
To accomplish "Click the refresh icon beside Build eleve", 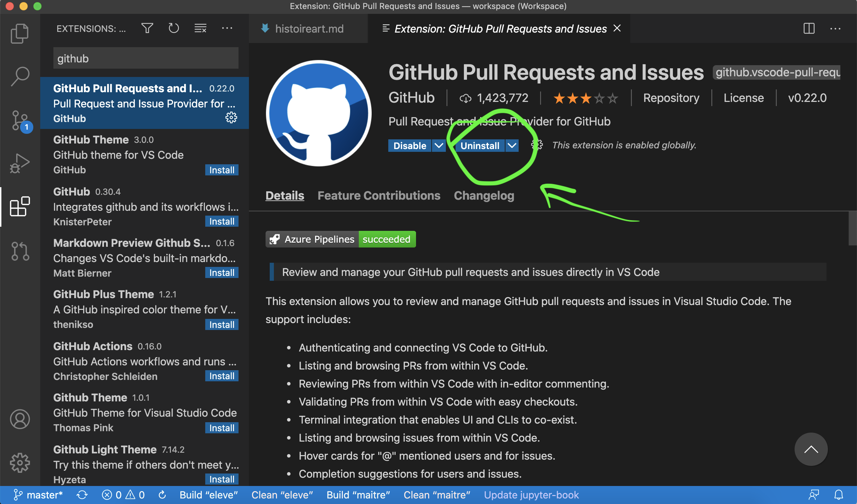I will [x=162, y=495].
